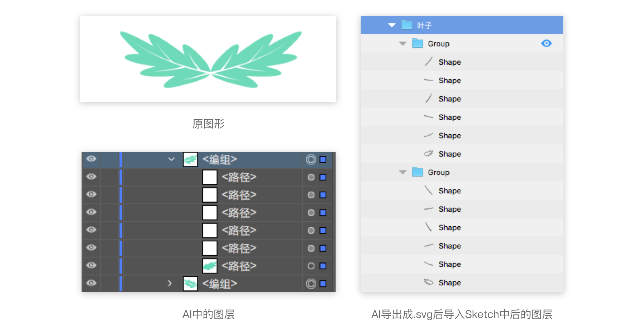The width and height of the screenshot is (644, 333).
Task: Click target circle of third <路径> row
Action: [x=311, y=213]
